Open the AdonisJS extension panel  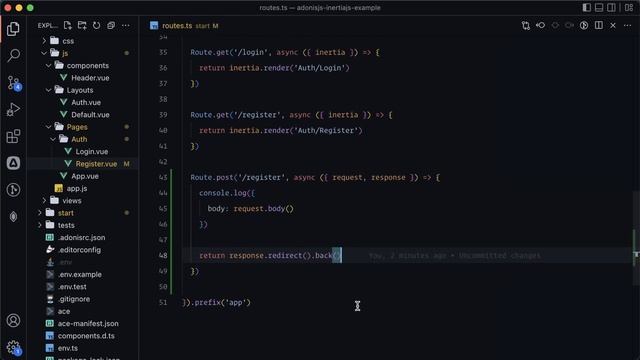(13, 163)
